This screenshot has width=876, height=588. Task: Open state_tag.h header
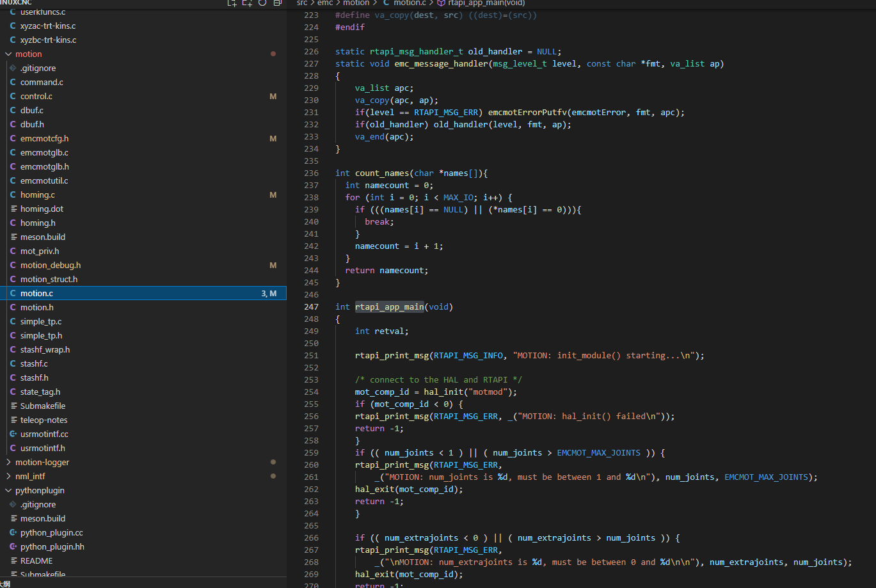point(143,392)
